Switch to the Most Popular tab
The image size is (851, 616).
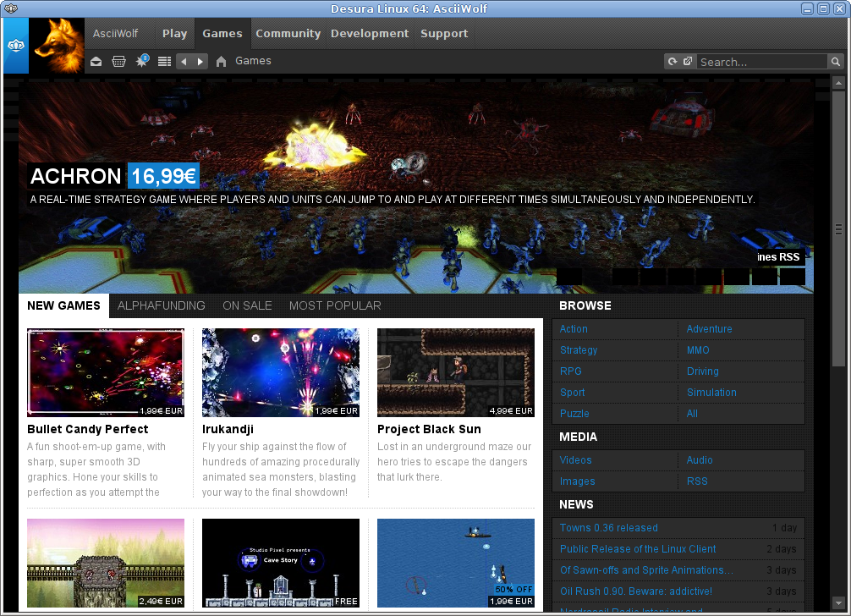click(x=335, y=305)
